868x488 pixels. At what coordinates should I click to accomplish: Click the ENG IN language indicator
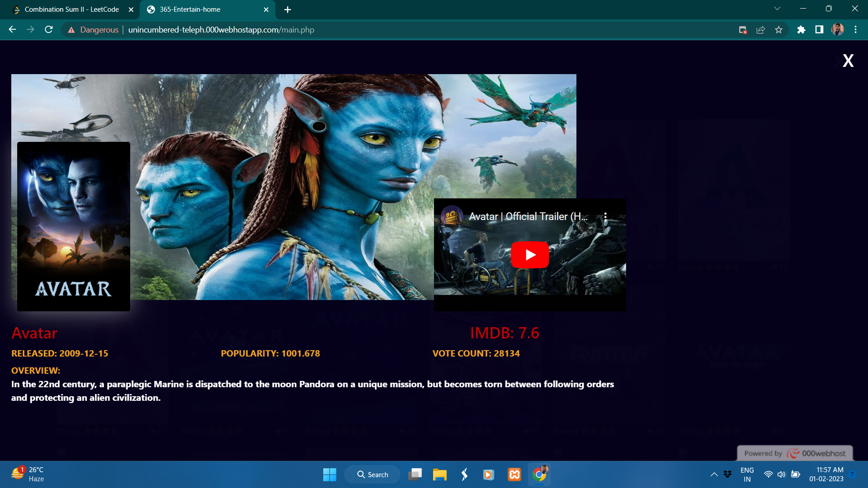click(747, 474)
